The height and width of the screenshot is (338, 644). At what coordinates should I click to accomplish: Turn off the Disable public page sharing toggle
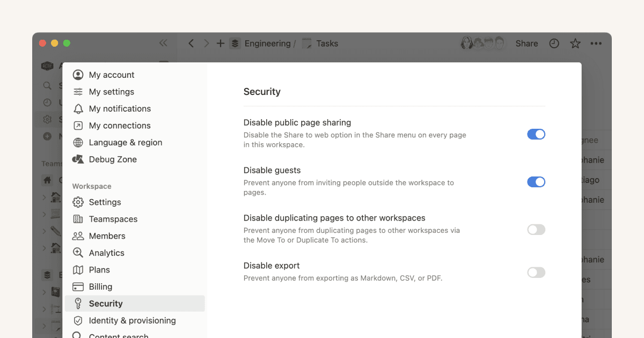[x=536, y=134]
